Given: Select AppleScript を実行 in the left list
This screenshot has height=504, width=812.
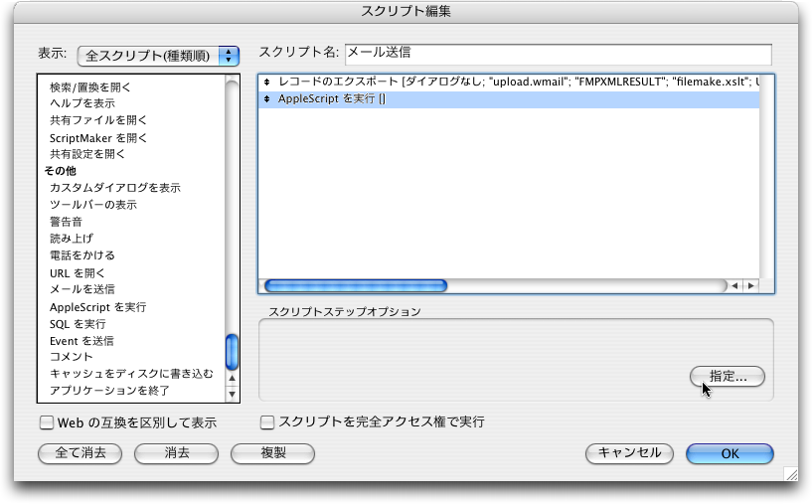Looking at the screenshot, I should tap(97, 307).
